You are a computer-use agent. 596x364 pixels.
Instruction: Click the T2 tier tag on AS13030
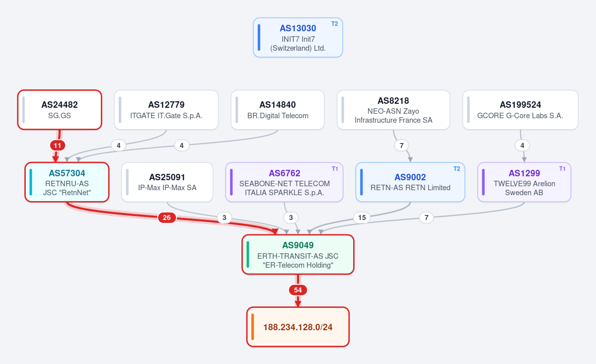click(335, 24)
